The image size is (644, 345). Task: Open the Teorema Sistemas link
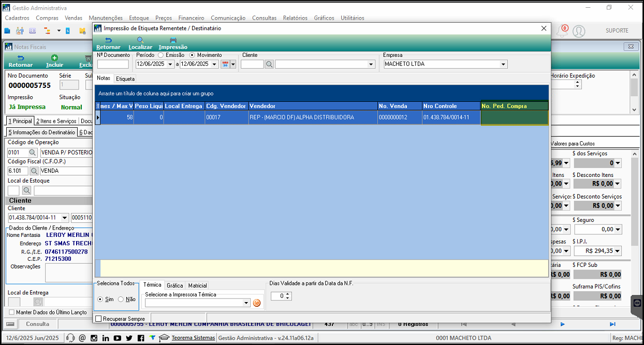193,338
